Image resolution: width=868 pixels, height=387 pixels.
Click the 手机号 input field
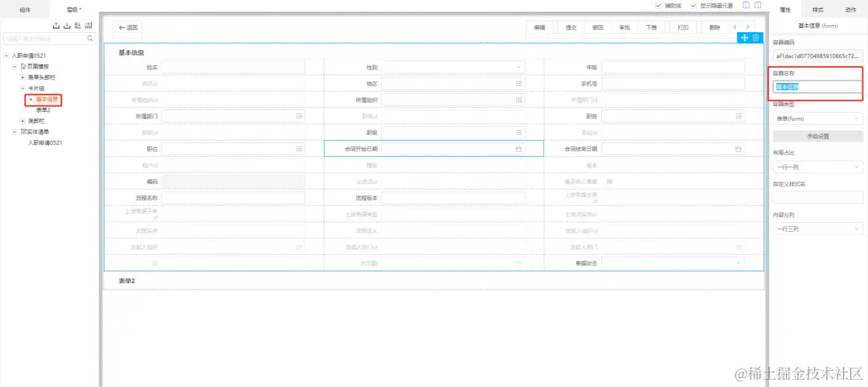pos(674,84)
